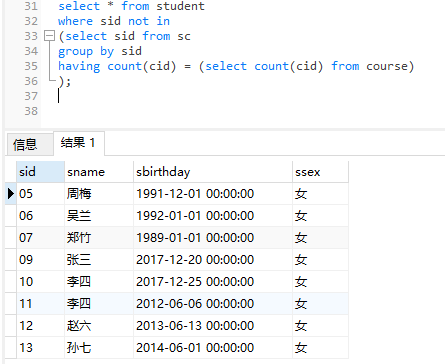Click the closing ');' on line 36
The image size is (445, 364).
pos(65,81)
